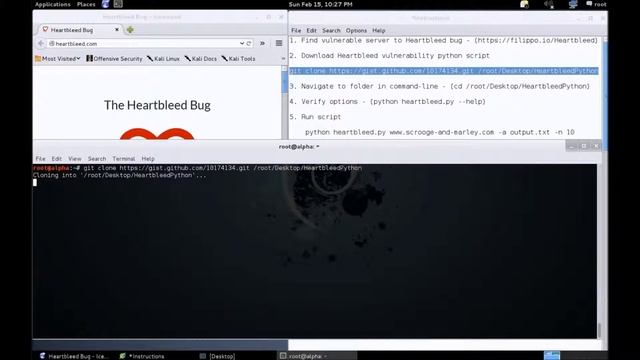The height and width of the screenshot is (360, 640).
Task: Click the heartbleed.com URL address field
Action: pyautogui.click(x=145, y=43)
